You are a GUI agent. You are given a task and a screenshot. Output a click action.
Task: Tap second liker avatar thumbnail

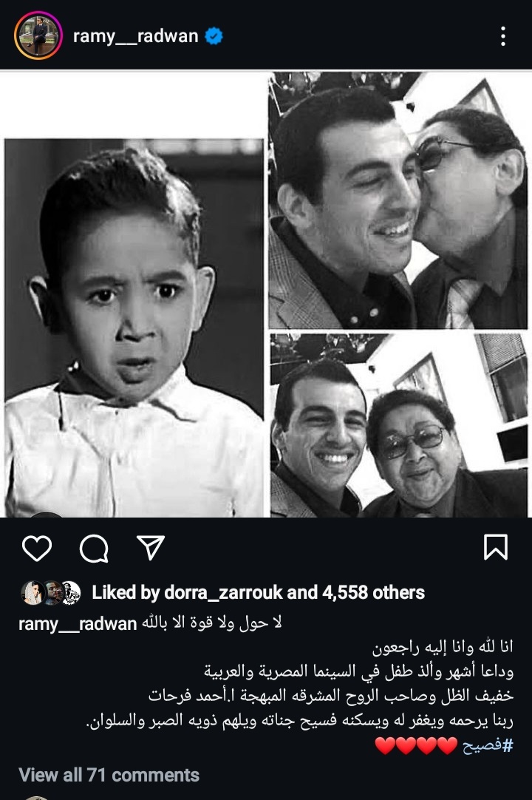point(52,593)
